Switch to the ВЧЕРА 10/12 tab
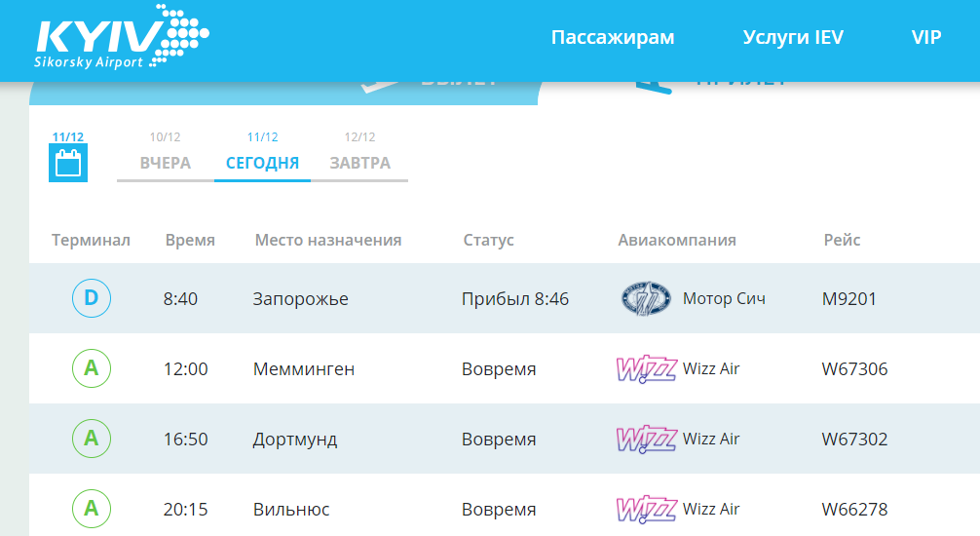 coord(165,155)
